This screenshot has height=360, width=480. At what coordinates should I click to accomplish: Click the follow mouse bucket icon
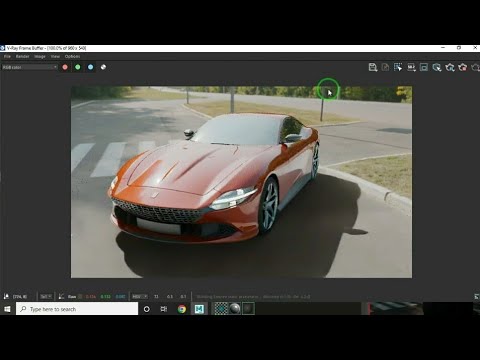pyautogui.click(x=411, y=68)
